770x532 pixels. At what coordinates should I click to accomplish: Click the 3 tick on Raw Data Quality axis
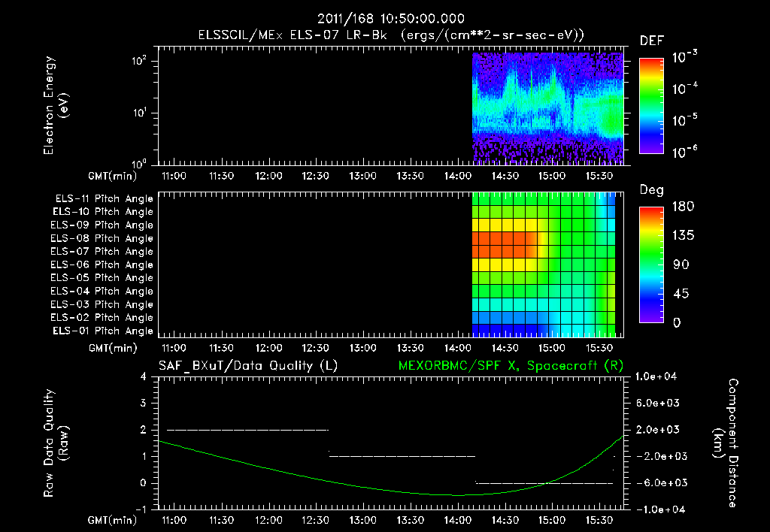coord(143,403)
